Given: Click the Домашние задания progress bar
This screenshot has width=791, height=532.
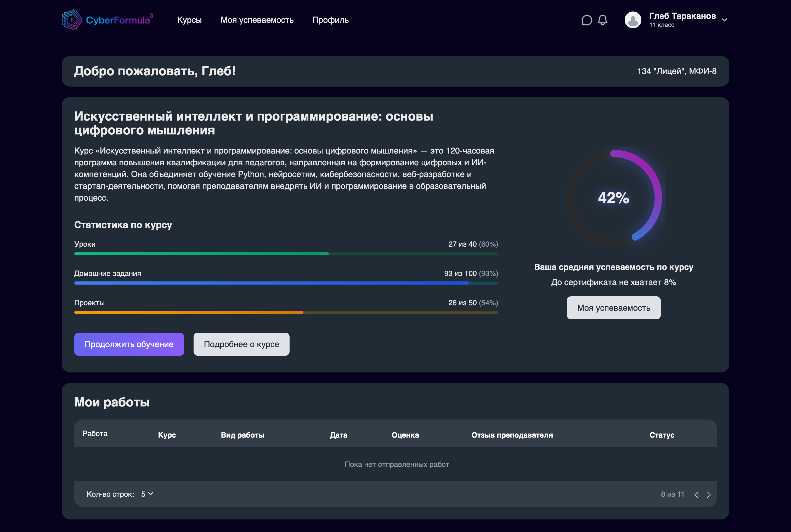Looking at the screenshot, I should click(x=286, y=283).
